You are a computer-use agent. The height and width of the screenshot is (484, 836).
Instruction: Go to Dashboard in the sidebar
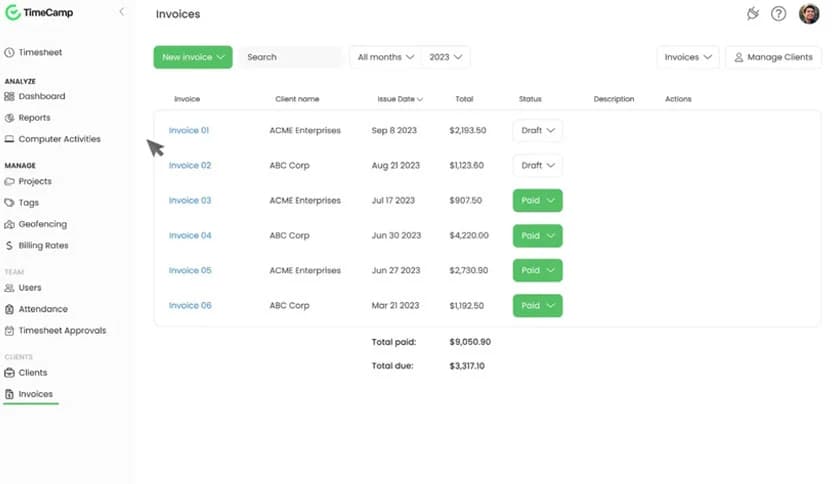click(x=42, y=96)
